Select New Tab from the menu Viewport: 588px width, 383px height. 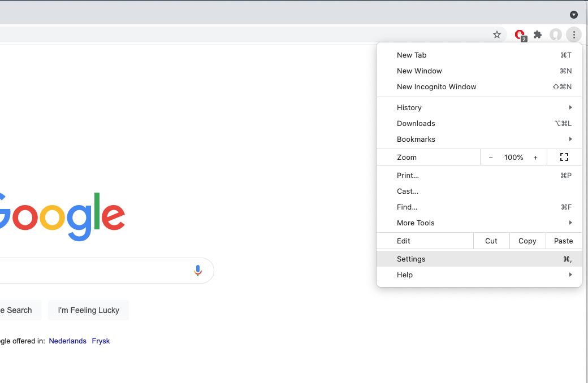click(x=479, y=55)
